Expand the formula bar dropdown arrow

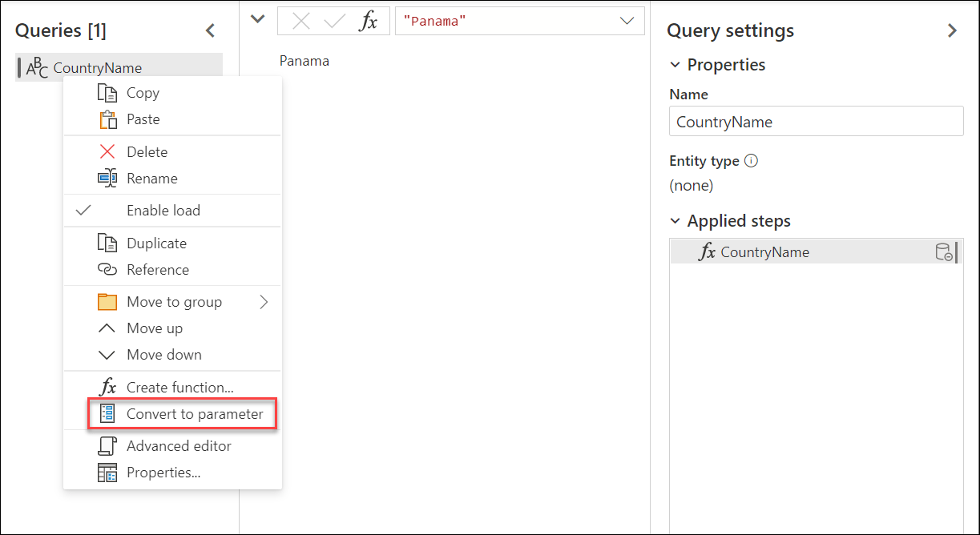pyautogui.click(x=627, y=21)
